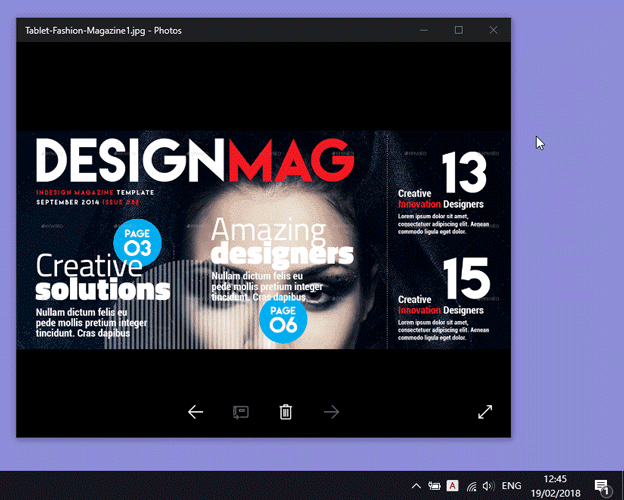Delete the photo using the trash icon

click(286, 412)
